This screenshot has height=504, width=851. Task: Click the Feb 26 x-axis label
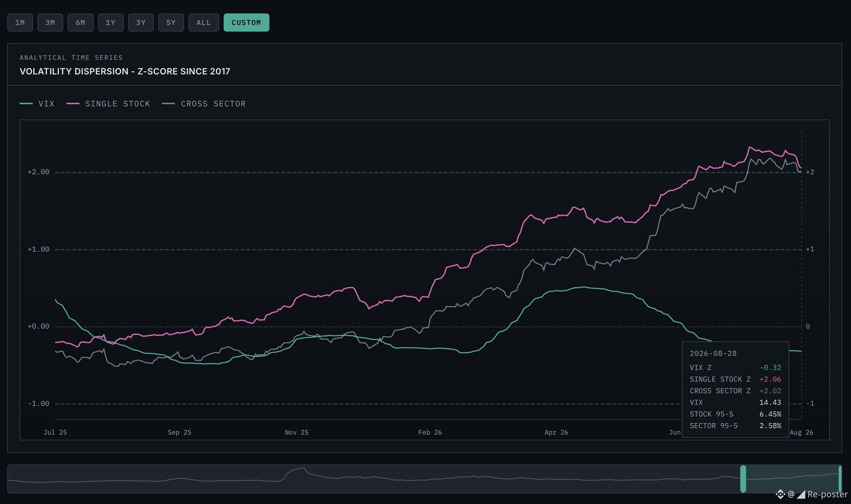point(430,432)
